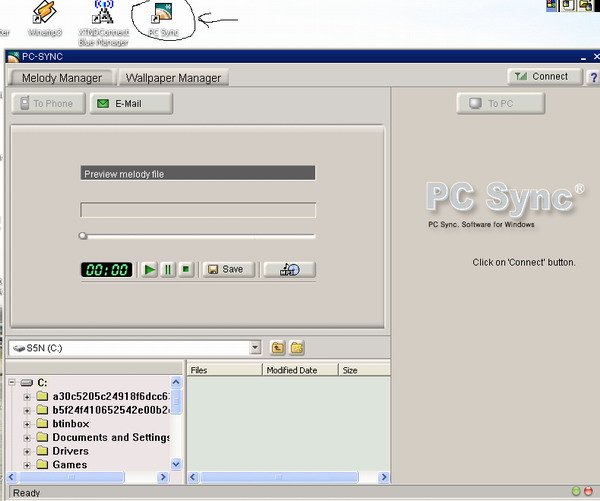Play the melody preview
The image size is (600, 501).
pos(149,270)
